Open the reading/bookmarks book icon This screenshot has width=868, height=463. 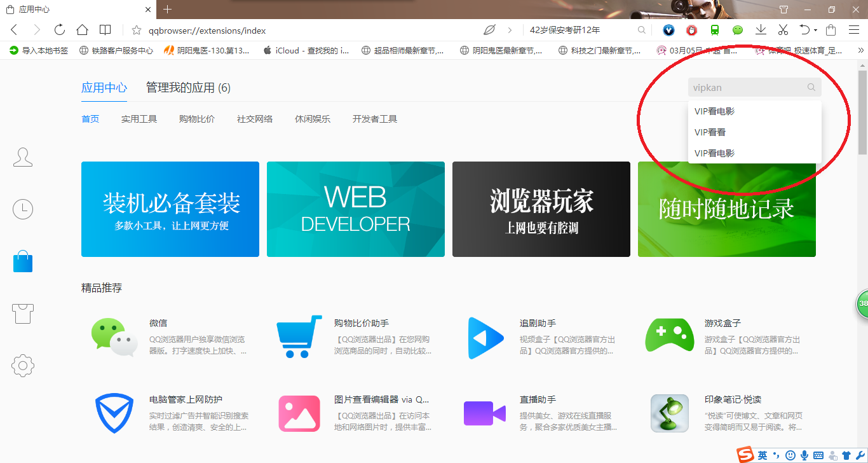coord(105,30)
